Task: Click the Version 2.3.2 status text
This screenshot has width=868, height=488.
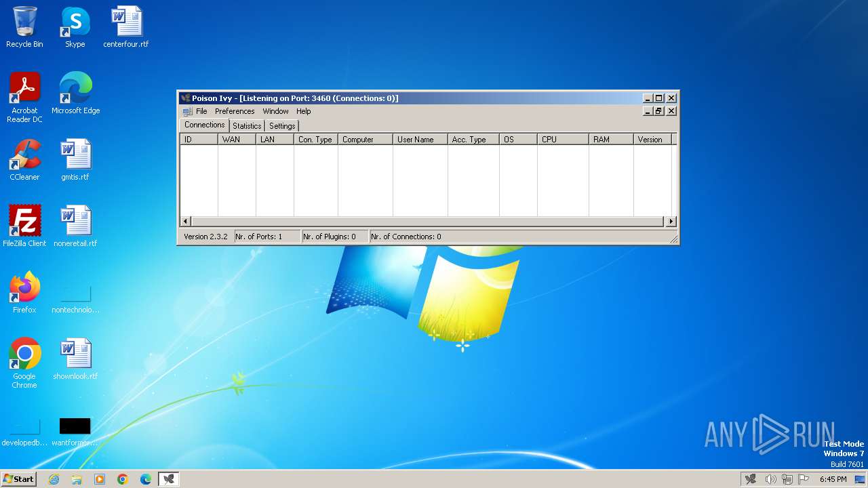Action: coord(205,237)
